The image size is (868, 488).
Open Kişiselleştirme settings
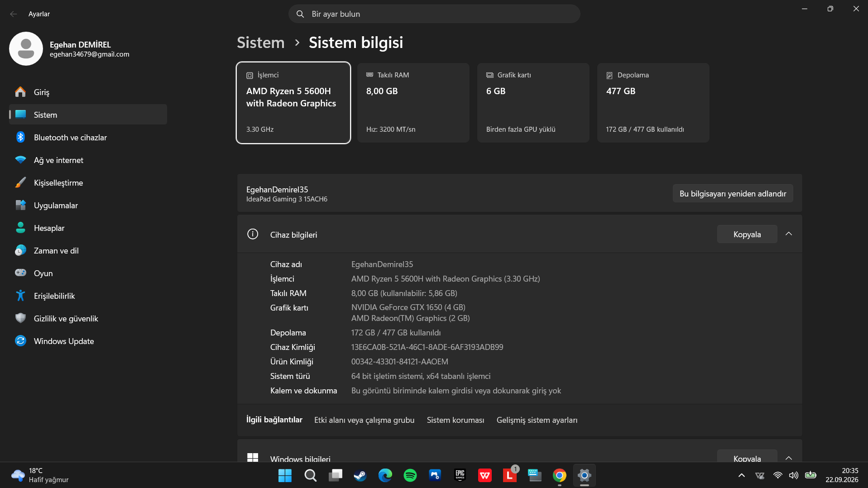coord(88,182)
